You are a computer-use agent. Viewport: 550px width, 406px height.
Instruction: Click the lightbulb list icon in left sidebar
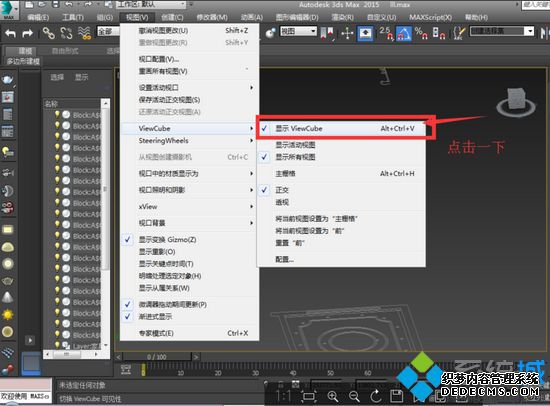point(8,152)
